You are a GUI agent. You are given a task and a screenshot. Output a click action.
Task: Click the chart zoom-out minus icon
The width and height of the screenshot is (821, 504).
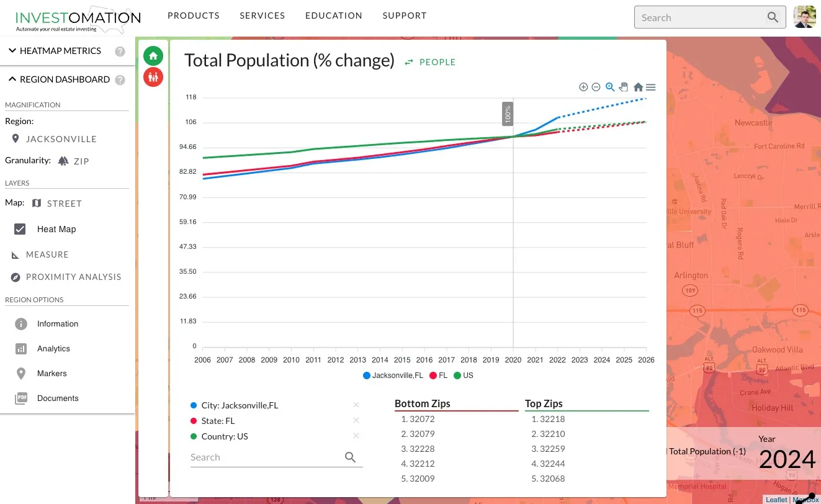pos(596,88)
